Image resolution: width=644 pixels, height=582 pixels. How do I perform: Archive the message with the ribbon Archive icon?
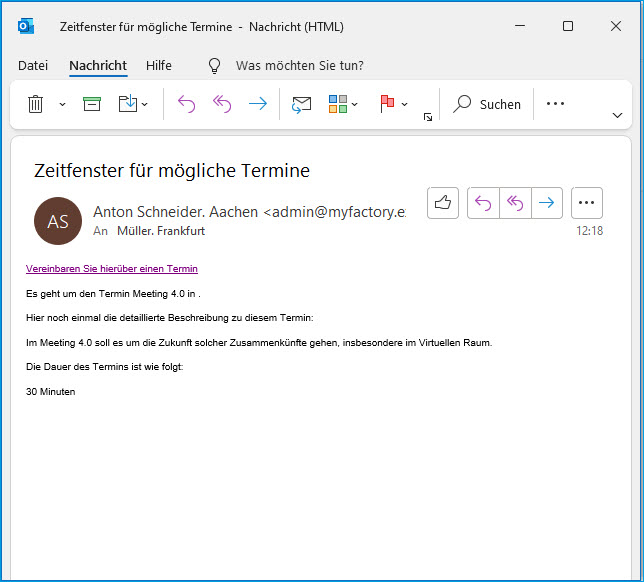click(x=92, y=104)
